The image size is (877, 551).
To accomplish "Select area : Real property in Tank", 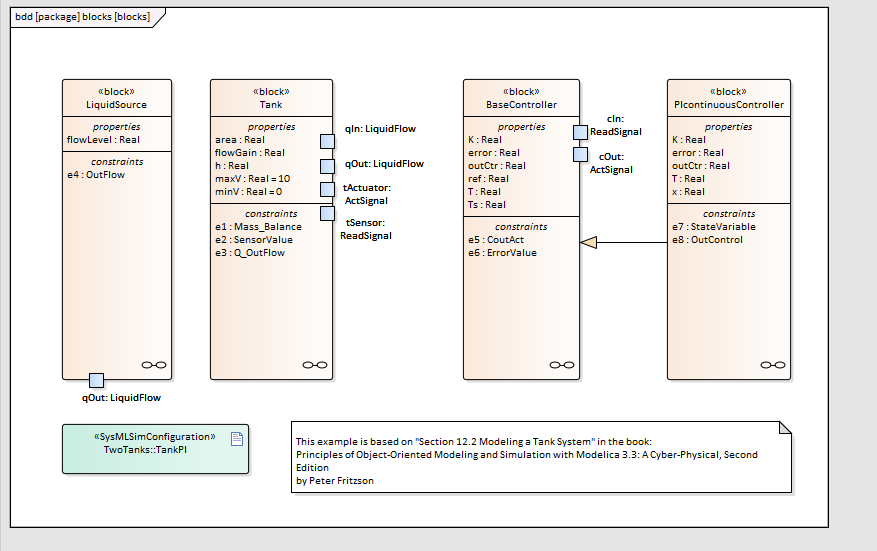I will (240, 140).
